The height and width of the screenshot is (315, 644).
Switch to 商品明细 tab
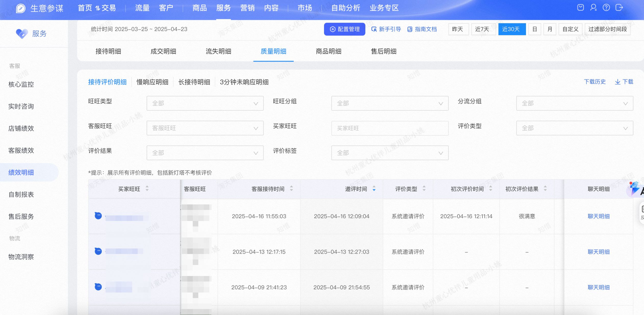coord(329,51)
